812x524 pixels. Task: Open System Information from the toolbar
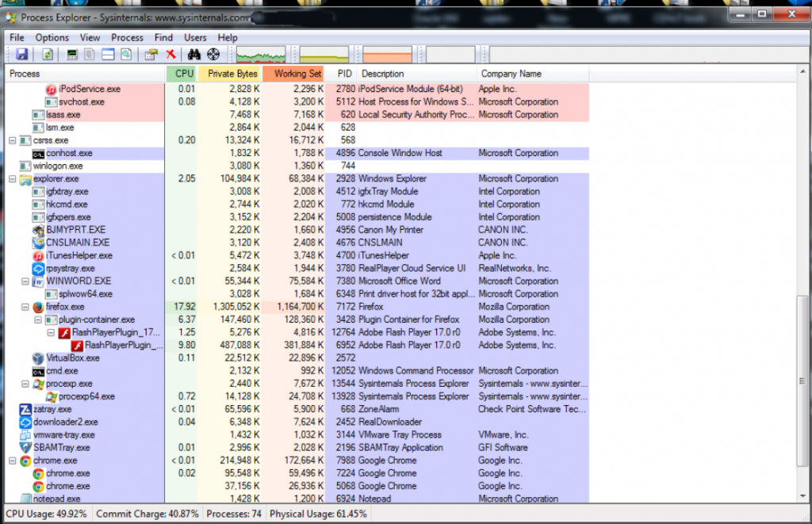pos(72,55)
